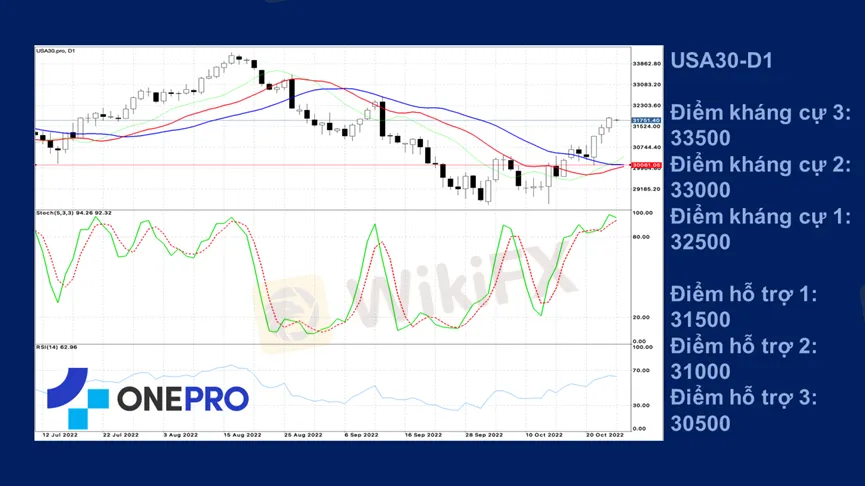Select the text Điểm kháng cự 1:

click(x=760, y=217)
